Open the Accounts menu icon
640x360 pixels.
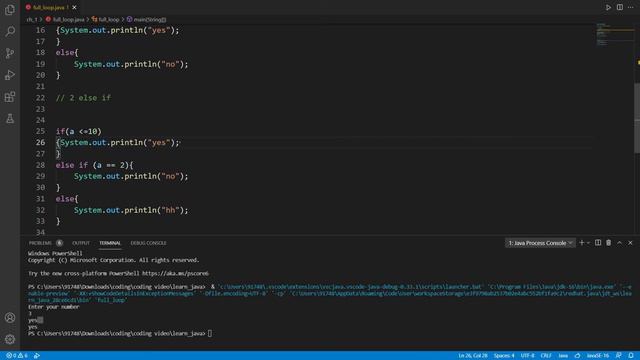pos(10,318)
